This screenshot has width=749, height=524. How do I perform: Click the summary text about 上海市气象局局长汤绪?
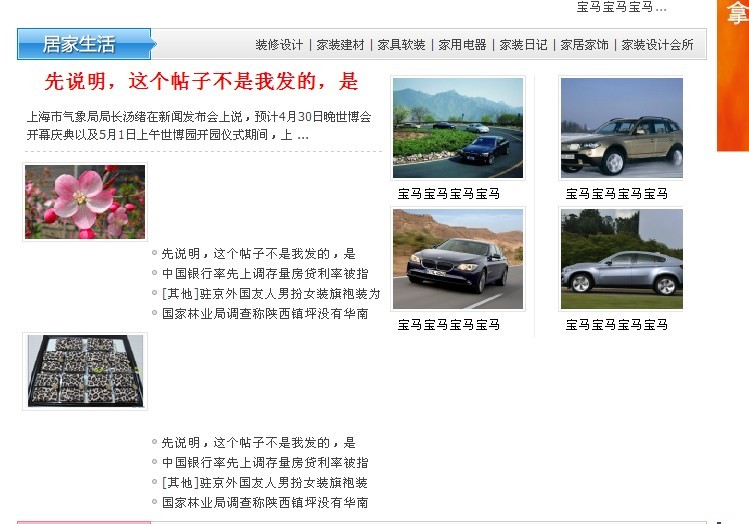coord(199,126)
